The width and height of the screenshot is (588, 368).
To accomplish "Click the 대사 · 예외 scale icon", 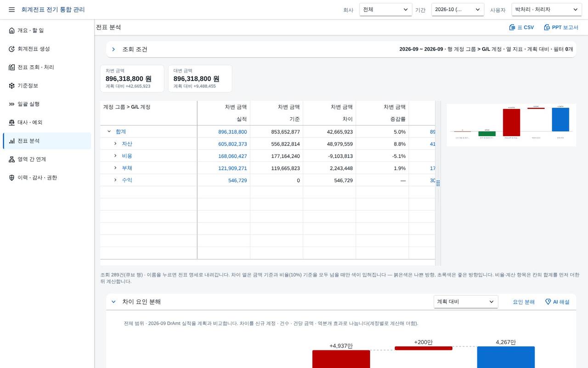I will (x=12, y=122).
